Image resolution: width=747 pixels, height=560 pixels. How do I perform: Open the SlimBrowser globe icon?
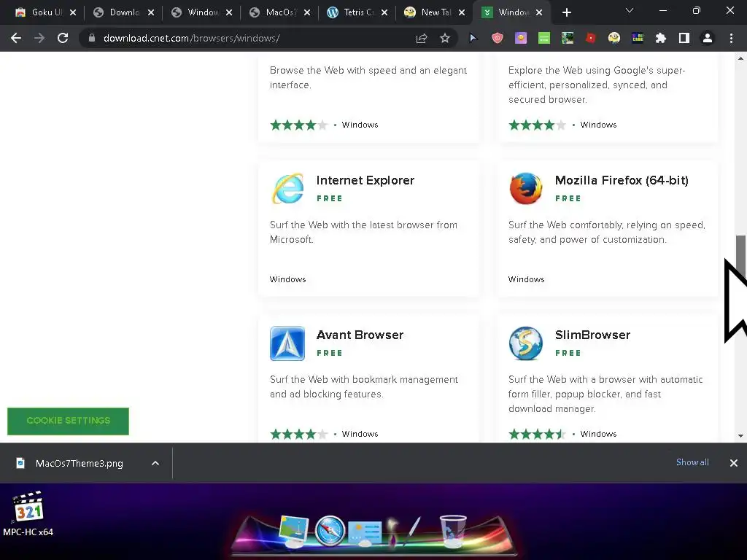pos(526,343)
